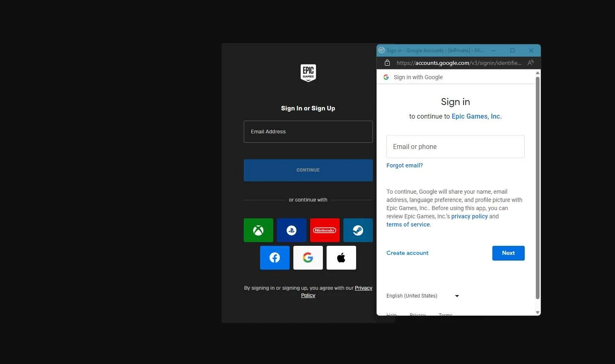615x364 pixels.
Task: Sign in with Xbox icon
Action: coord(258,230)
